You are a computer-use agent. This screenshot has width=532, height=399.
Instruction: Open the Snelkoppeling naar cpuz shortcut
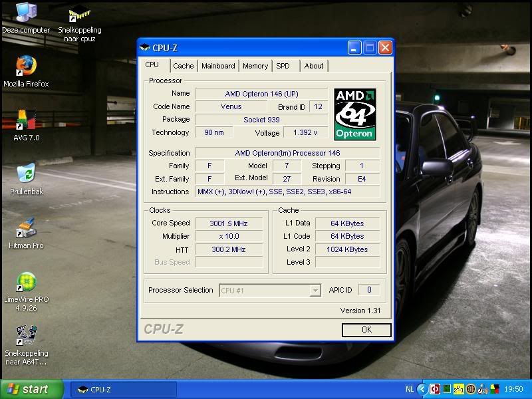point(80,22)
